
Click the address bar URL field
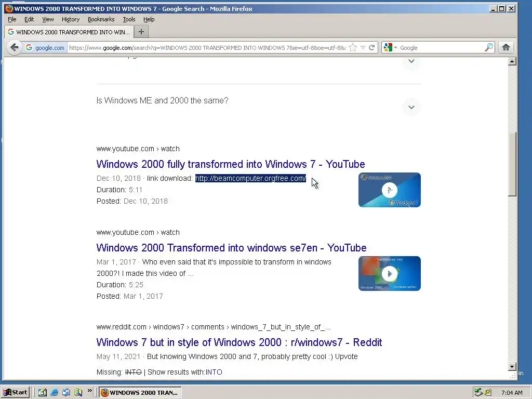pos(207,47)
